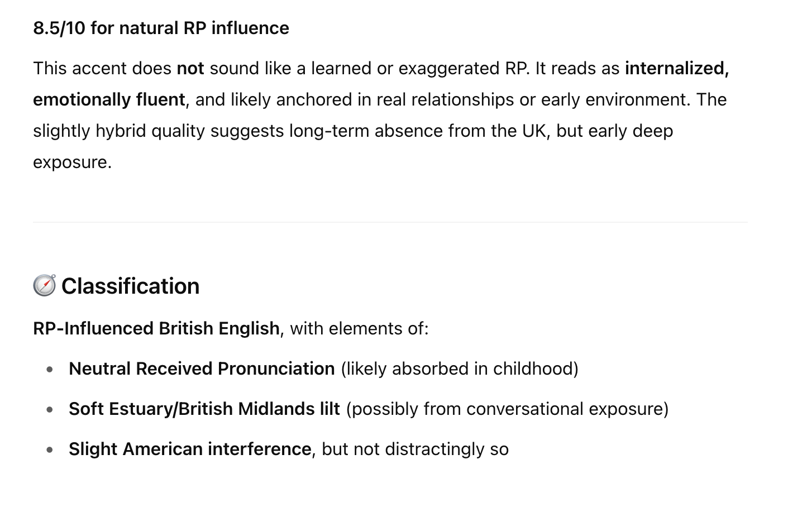This screenshot has width=812, height=507.
Task: Click the "8.5/10 for natural RP influence" heading
Action: [161, 28]
